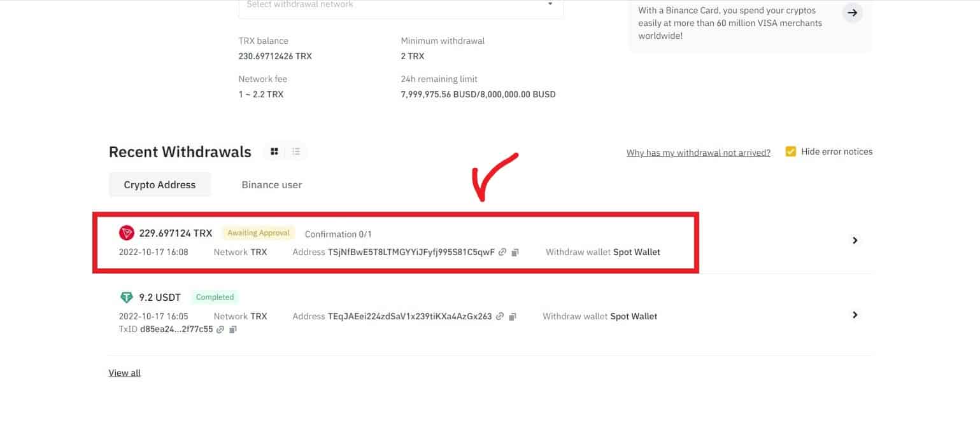This screenshot has height=423, width=980.
Task: Switch Recent Withdrawals to list view
Action: [x=296, y=151]
